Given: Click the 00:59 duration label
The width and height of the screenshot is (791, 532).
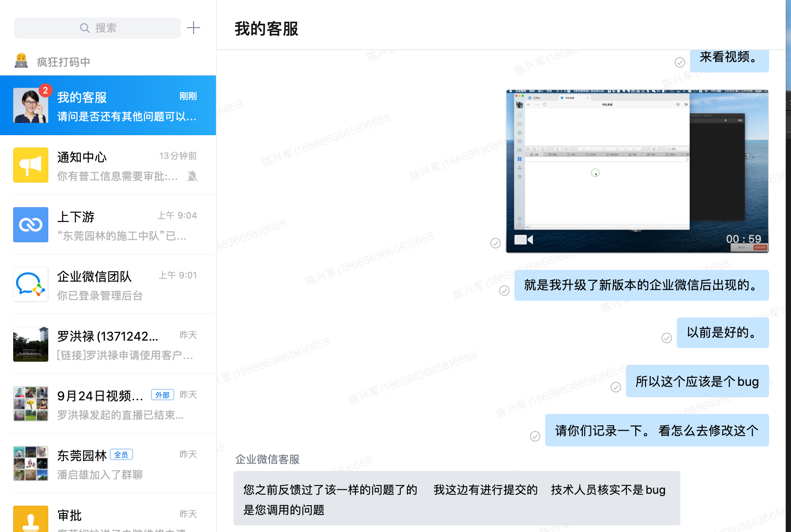Looking at the screenshot, I should [744, 239].
